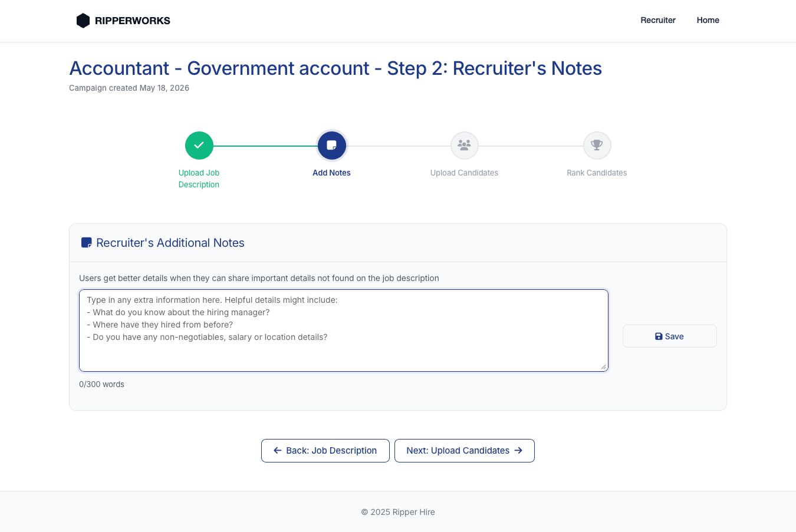Grab the textarea resize handle corner
Image resolution: width=796 pixels, height=532 pixels.
point(603,366)
